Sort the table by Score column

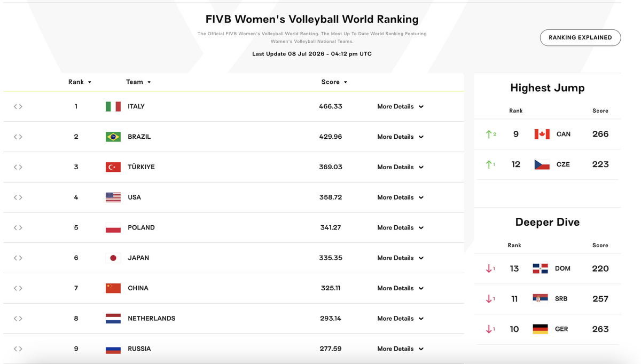click(x=334, y=82)
